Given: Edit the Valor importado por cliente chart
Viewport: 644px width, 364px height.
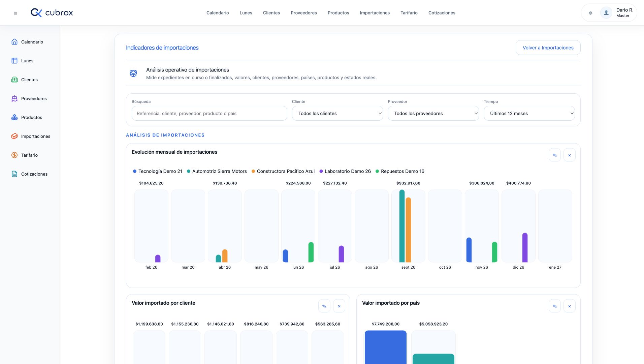Looking at the screenshot, I should (x=324, y=306).
